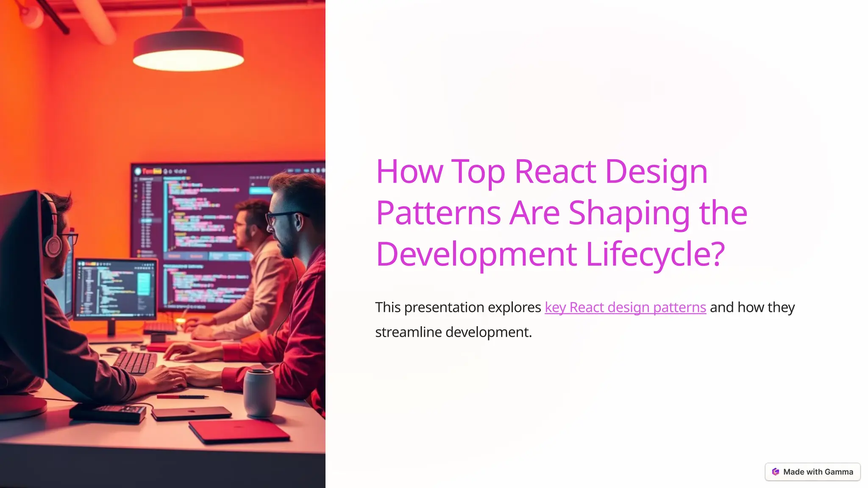Click the Made with Gamma button
The height and width of the screenshot is (488, 868).
pyautogui.click(x=812, y=472)
